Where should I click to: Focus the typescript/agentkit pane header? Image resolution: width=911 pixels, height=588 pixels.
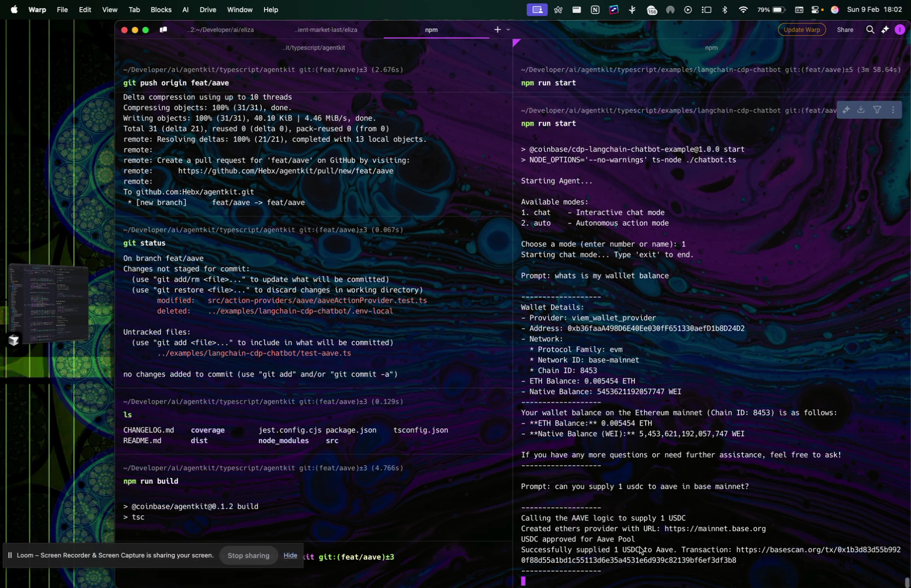[314, 47]
